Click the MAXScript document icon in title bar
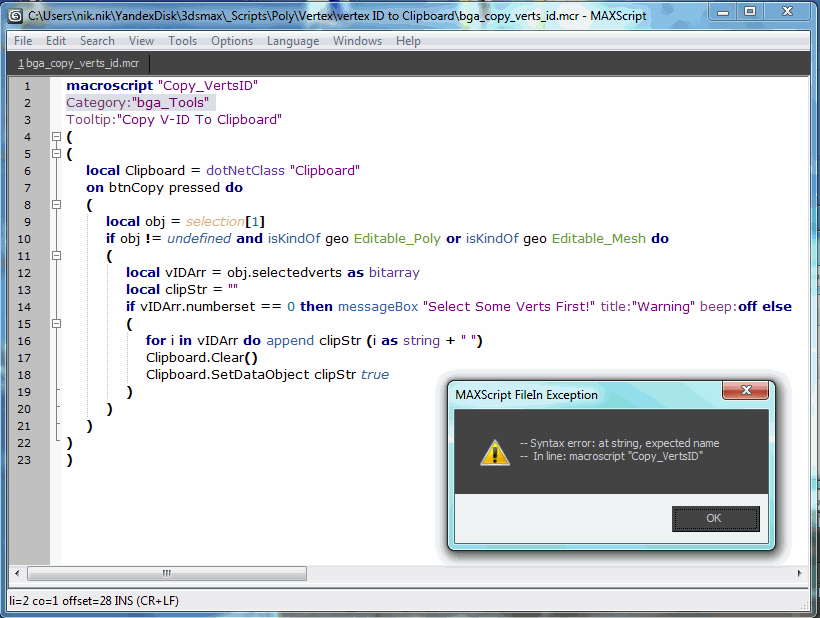The image size is (820, 618). point(13,15)
